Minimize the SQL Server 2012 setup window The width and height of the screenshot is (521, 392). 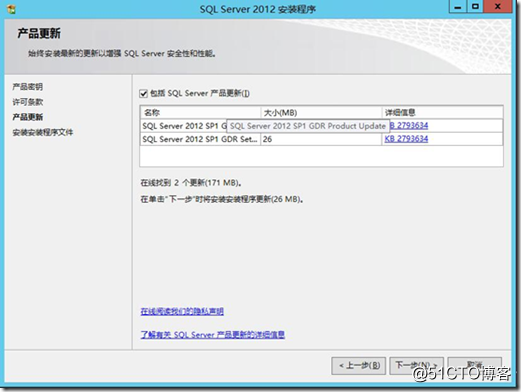coord(458,7)
